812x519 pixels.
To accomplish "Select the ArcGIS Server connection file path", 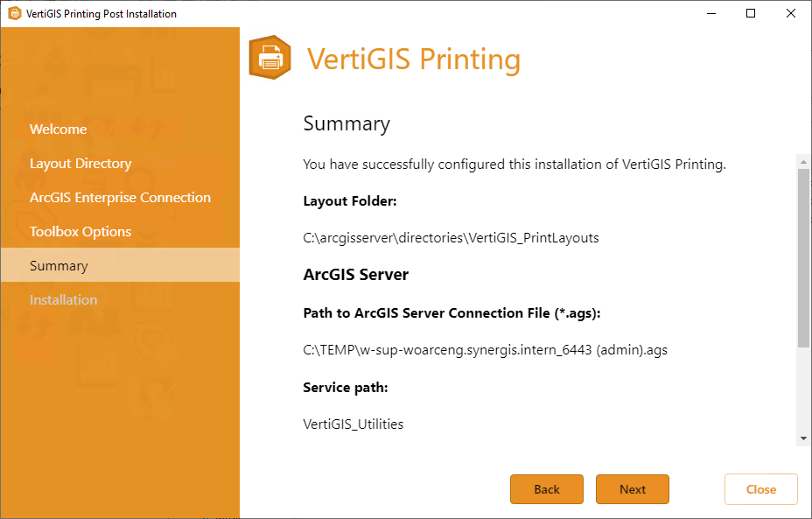I will pos(484,349).
